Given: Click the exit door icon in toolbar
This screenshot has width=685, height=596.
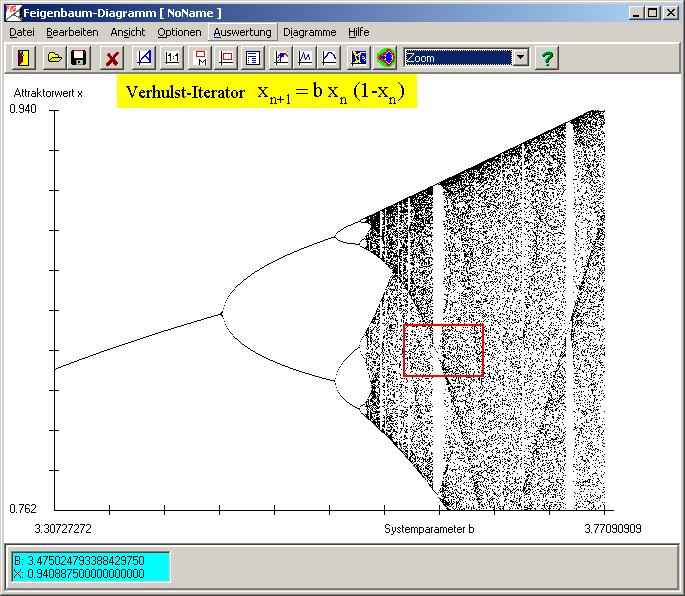Looking at the screenshot, I should click(23, 58).
